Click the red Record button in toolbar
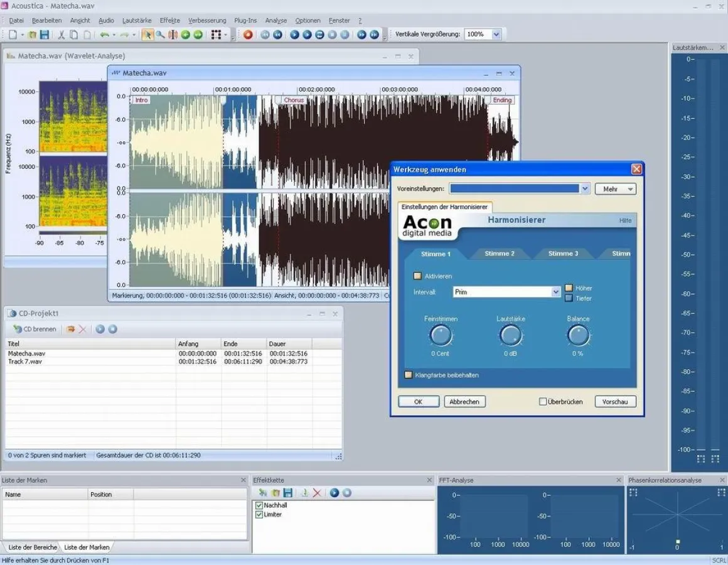728x565 pixels. click(x=248, y=35)
